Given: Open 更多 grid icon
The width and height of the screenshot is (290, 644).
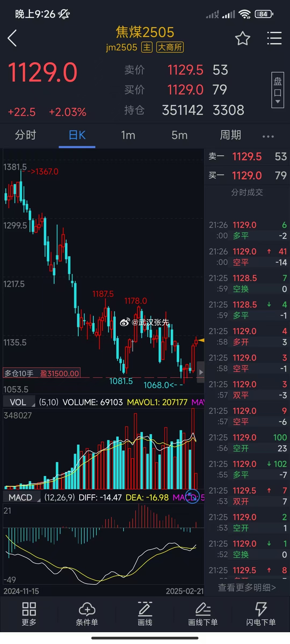Looking at the screenshot, I should pos(29,614).
